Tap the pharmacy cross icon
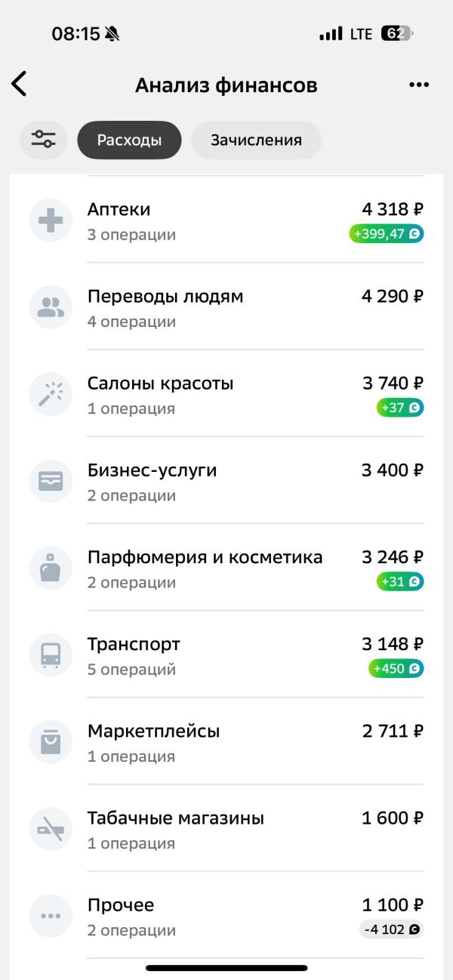Image resolution: width=453 pixels, height=980 pixels. pyautogui.click(x=51, y=220)
